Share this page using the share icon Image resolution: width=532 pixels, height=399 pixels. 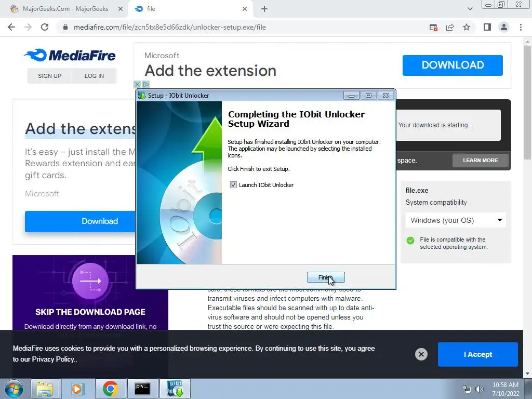450,27
